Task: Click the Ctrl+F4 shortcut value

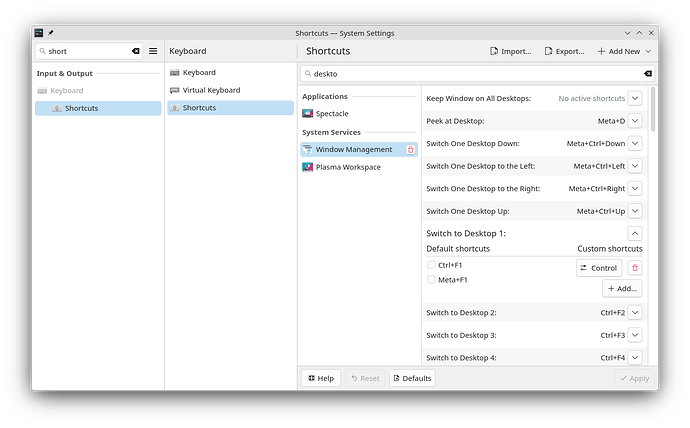Action: pos(613,358)
